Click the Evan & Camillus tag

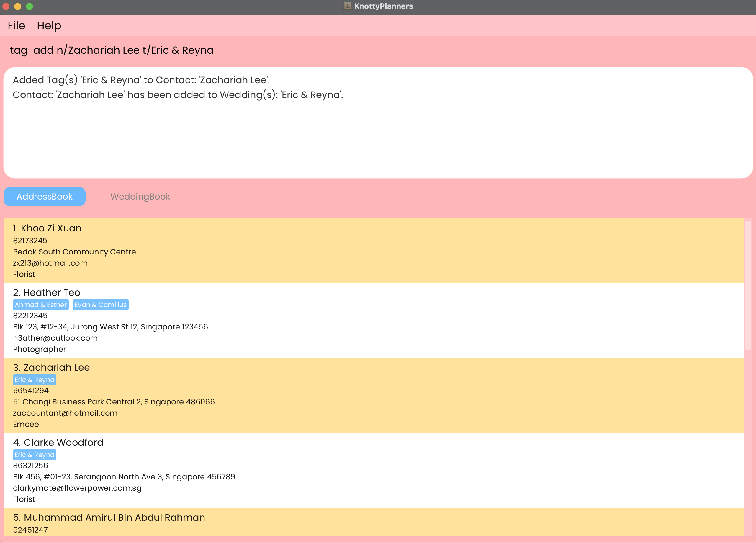coord(100,305)
